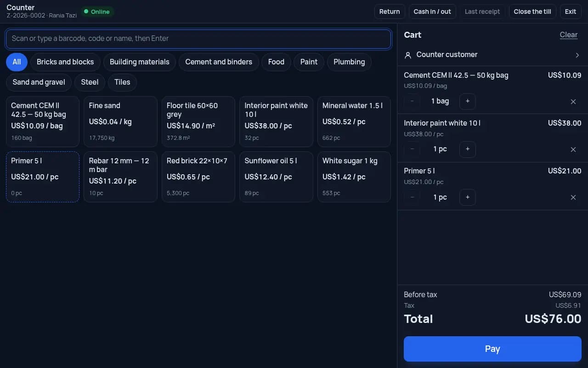This screenshot has height=368, width=588.
Task: Remove Interior paint white from cart
Action: coord(573,149)
